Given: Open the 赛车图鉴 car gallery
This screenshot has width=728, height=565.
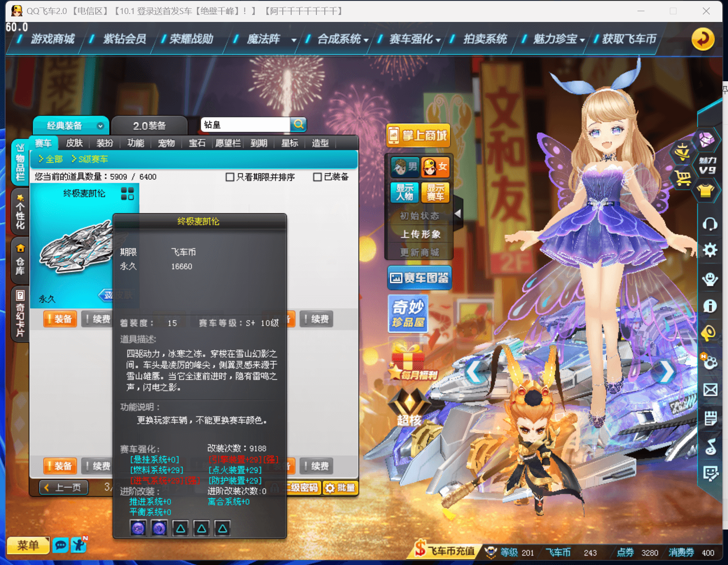Looking at the screenshot, I should tap(419, 278).
